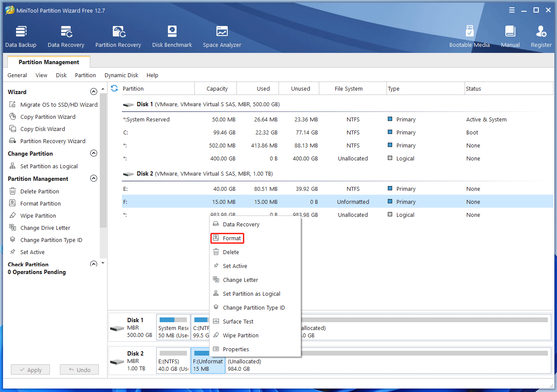
Task: Click the Delete Partition trash icon in sidebar
Action: [12, 191]
